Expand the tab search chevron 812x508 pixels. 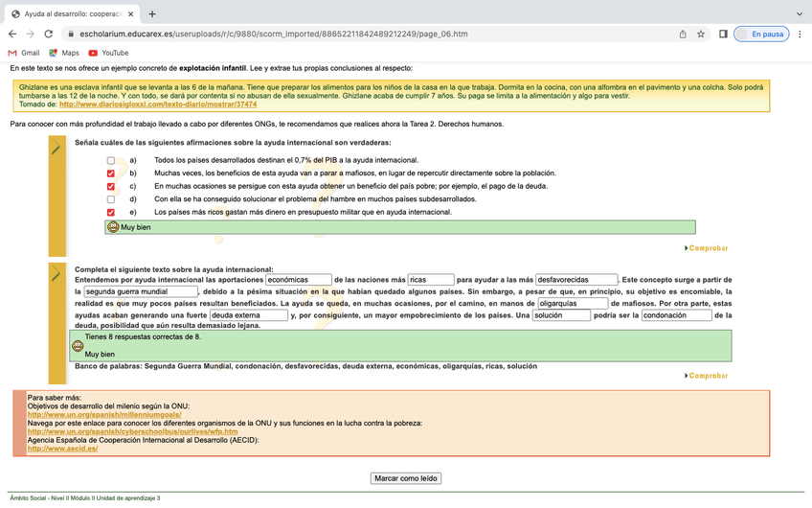[800, 13]
